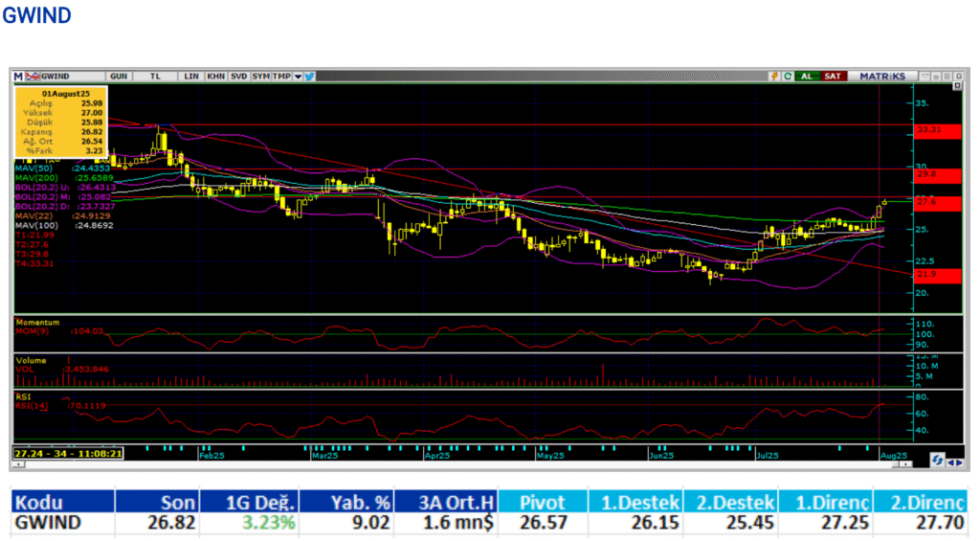Click the GWIND heading at top left
The image size is (980, 541).
coord(36,15)
